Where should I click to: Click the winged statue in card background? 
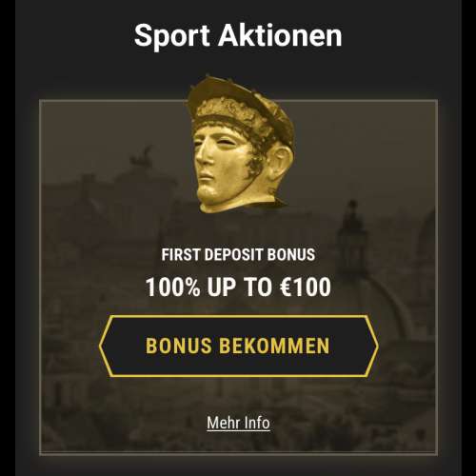coord(142,158)
